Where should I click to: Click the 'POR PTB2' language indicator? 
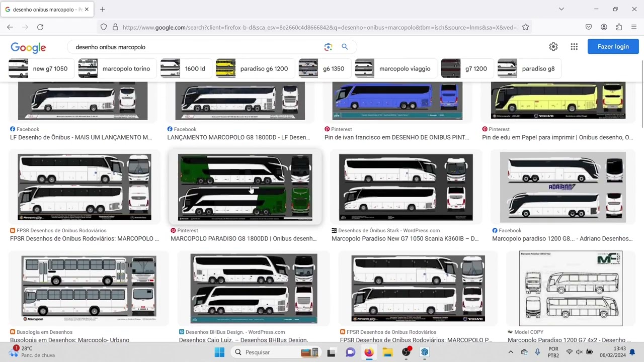[553, 352]
